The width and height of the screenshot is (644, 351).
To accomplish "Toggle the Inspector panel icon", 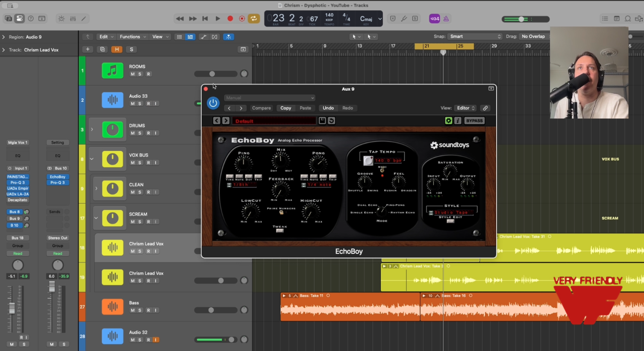I will [19, 18].
